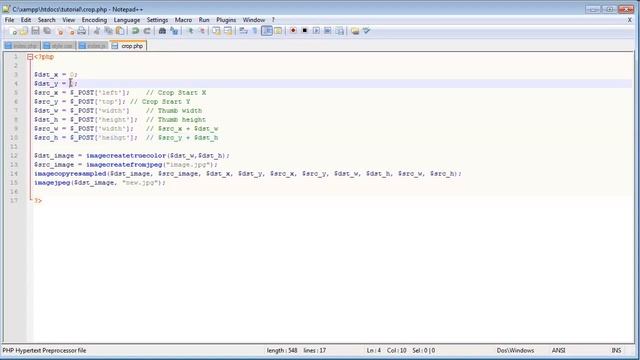Open the User Defined Language icon
Viewport: 640px width, 360px height.
278,31
